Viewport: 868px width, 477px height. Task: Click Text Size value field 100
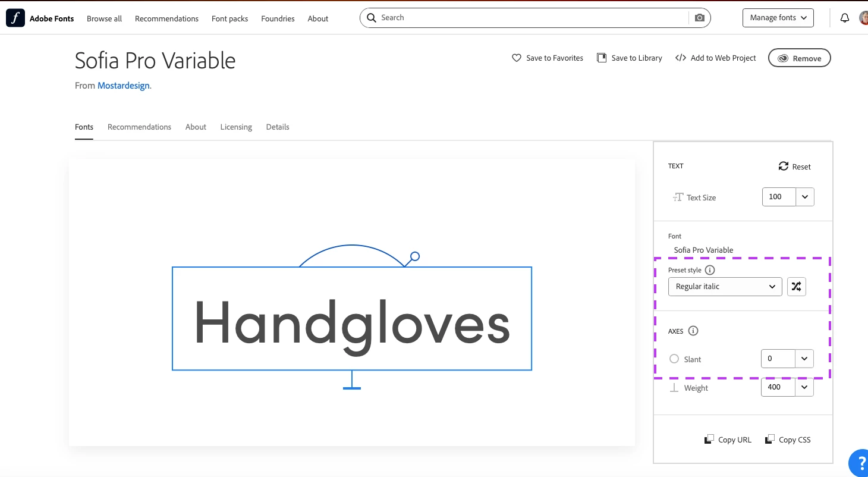pos(779,196)
